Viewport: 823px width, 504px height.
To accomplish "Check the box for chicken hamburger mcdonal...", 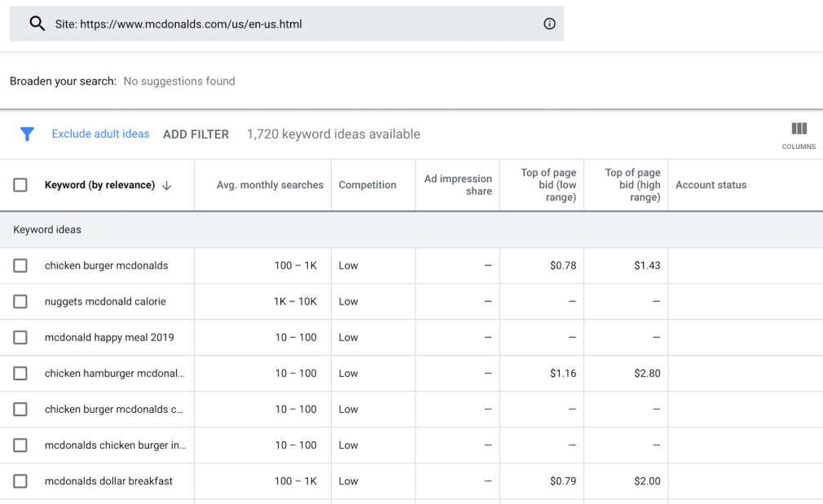I will point(20,374).
